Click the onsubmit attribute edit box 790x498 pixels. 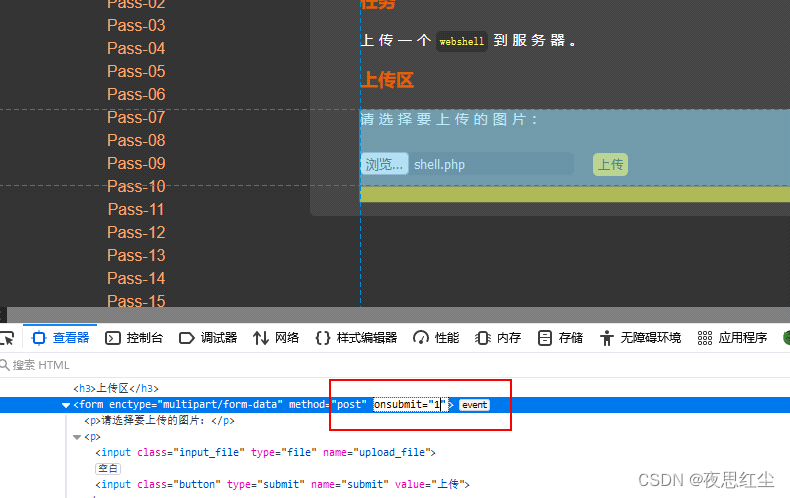410,404
